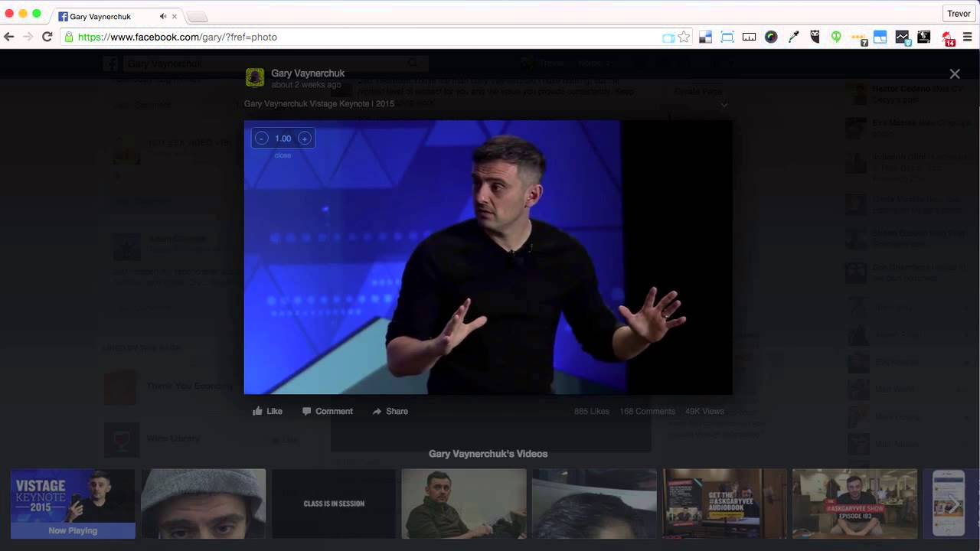Select the Gary Vaynerchuk browser tab
Screen dimensions: 980x551
click(x=115, y=16)
